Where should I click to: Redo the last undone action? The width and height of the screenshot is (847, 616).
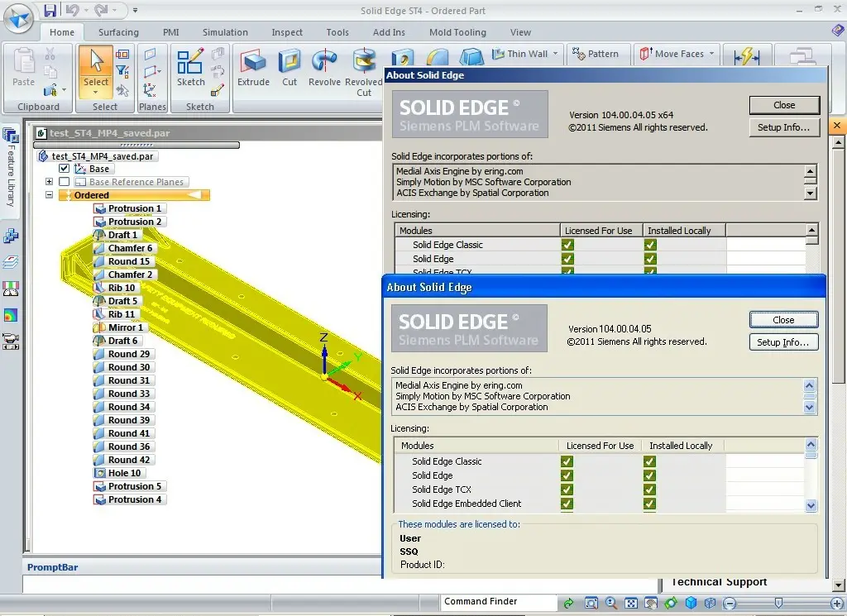pos(101,10)
